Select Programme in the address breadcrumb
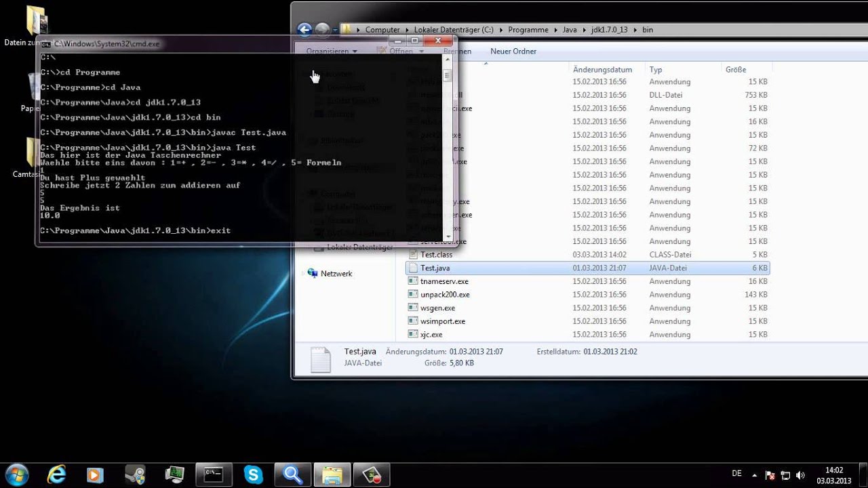Viewport: 868px width, 488px height. coord(527,30)
